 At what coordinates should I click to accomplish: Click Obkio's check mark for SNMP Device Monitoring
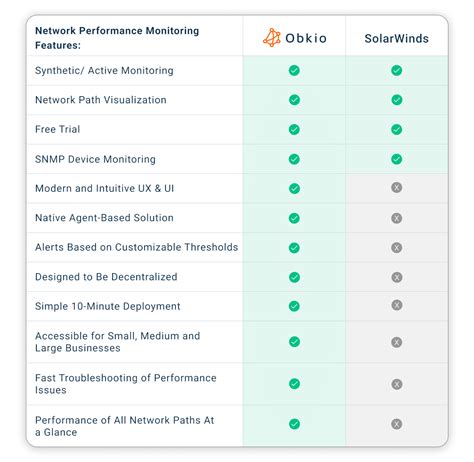click(x=294, y=159)
